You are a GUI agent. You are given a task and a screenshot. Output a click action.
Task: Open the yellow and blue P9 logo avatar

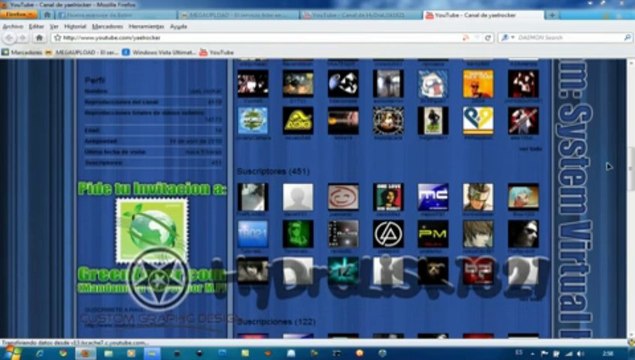pos(478,121)
